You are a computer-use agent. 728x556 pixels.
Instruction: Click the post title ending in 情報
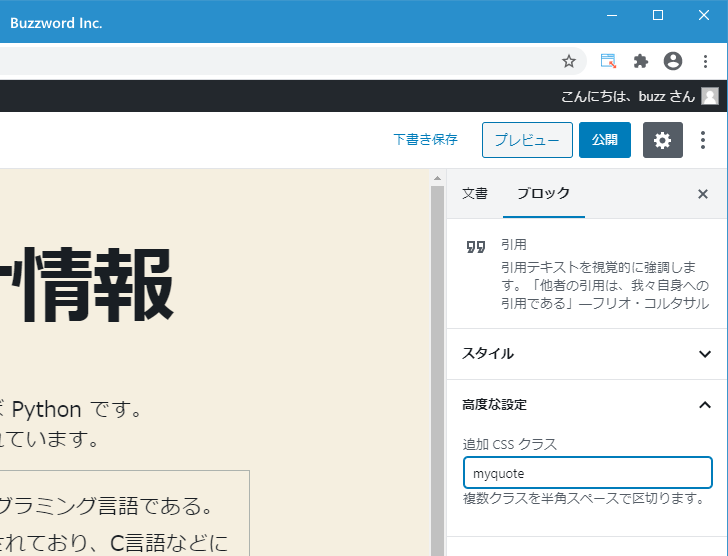click(86, 284)
